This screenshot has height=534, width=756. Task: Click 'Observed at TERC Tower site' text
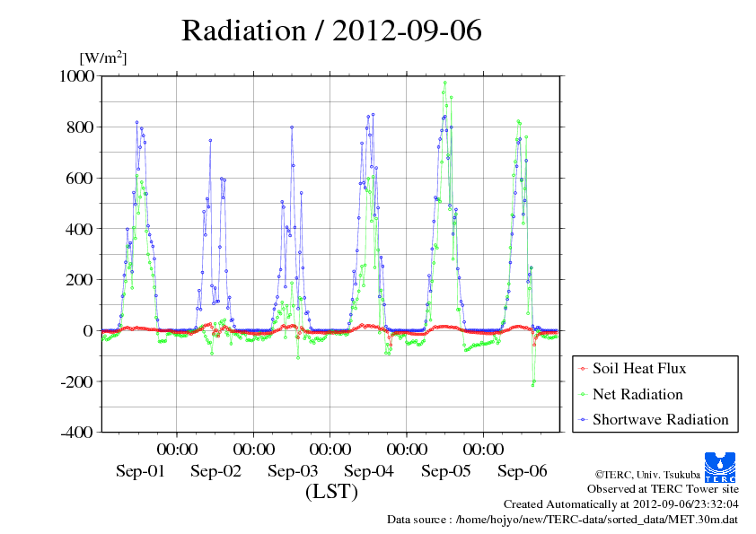click(x=663, y=489)
